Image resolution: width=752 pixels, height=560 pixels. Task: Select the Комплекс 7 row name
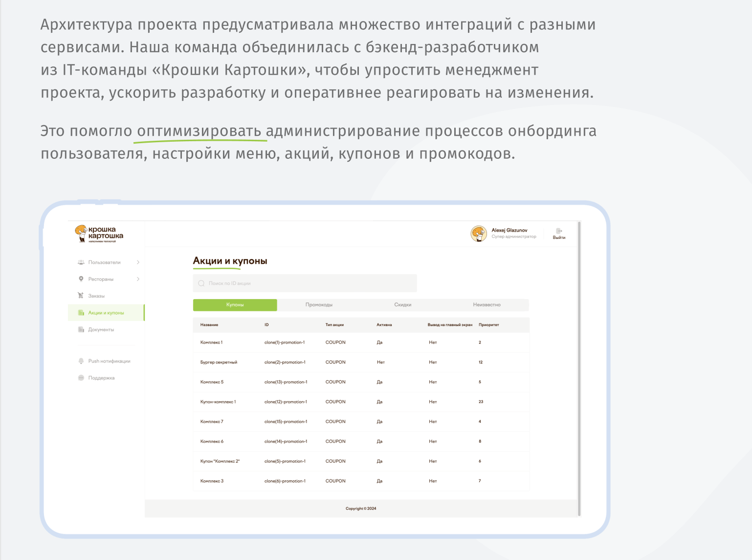(x=212, y=422)
